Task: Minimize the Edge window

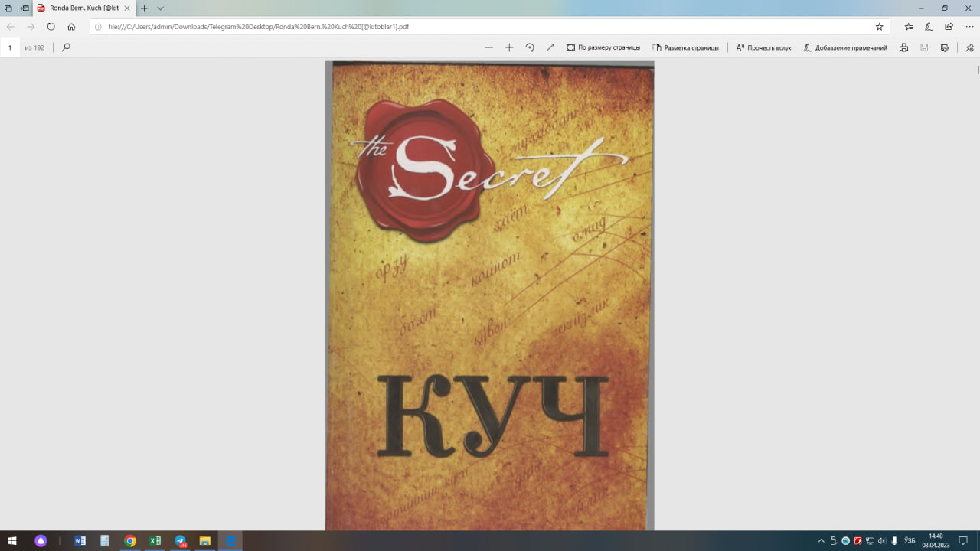Action: 920,8
